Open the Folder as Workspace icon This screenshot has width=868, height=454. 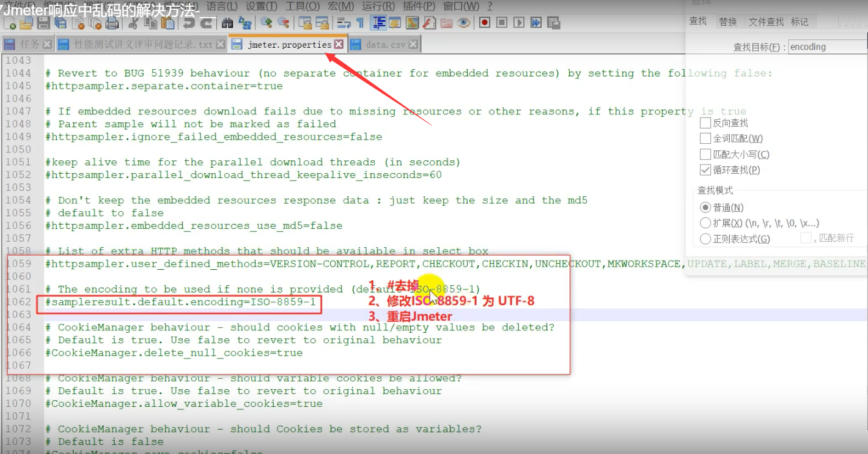[446, 23]
